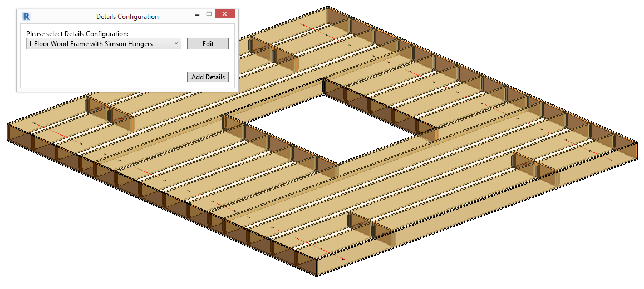
Task: Click the 'Please select Details Configuration' label
Action: tap(77, 33)
